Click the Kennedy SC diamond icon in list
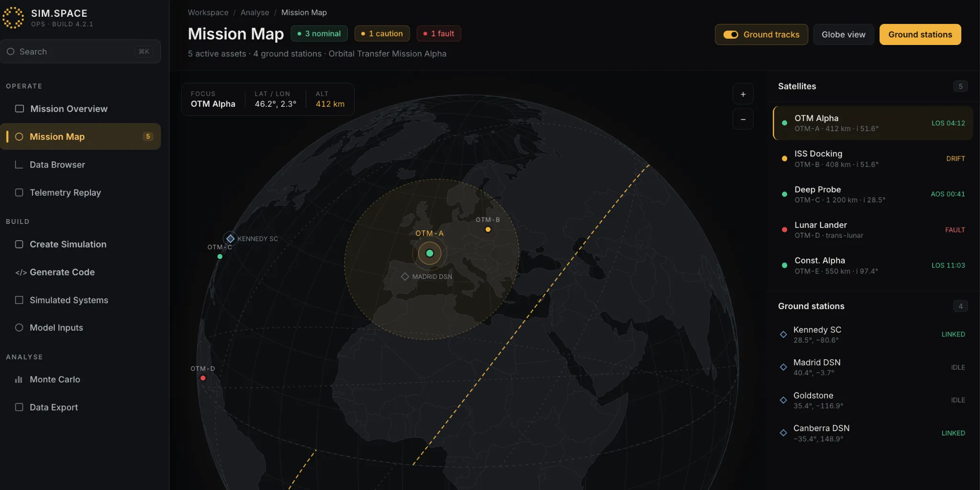This screenshot has width=980, height=490. [x=783, y=334]
